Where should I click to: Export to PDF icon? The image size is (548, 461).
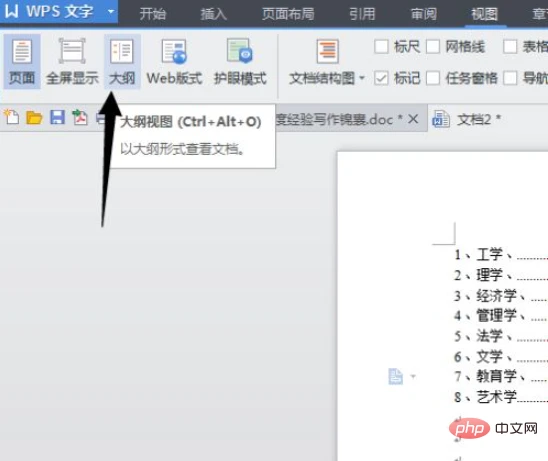coord(80,117)
